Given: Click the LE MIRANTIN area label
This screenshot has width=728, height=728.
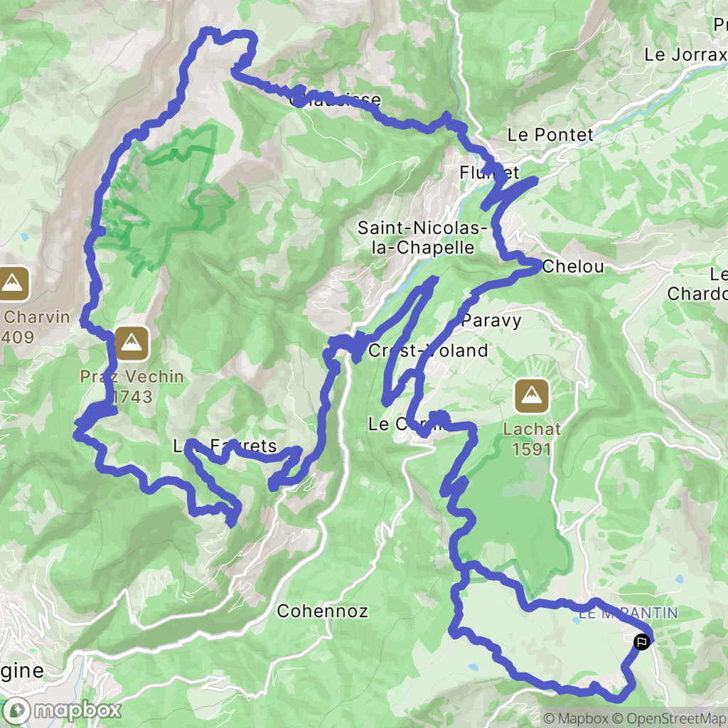Looking at the screenshot, I should 628,614.
